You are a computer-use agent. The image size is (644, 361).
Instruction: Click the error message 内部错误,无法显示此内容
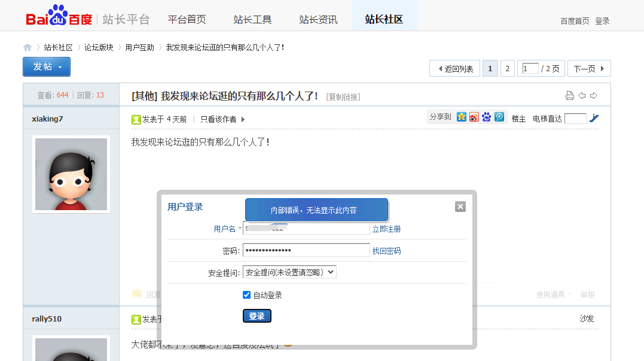[314, 210]
